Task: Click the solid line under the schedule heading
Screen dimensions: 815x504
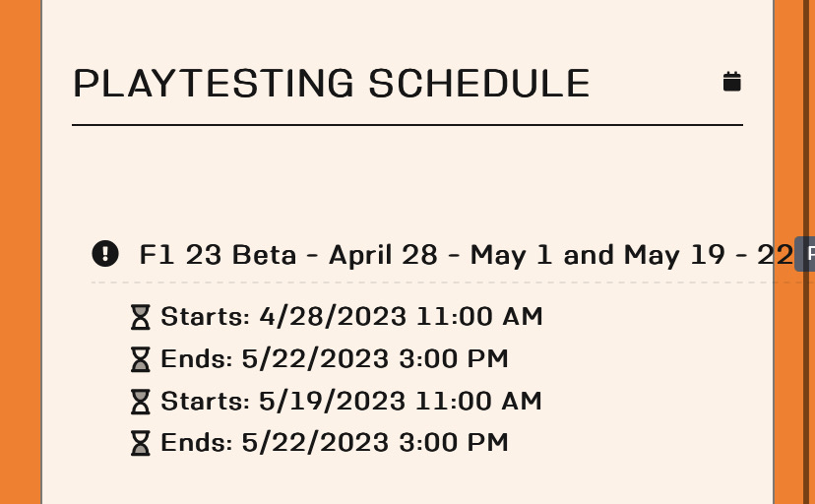Action: (x=407, y=125)
